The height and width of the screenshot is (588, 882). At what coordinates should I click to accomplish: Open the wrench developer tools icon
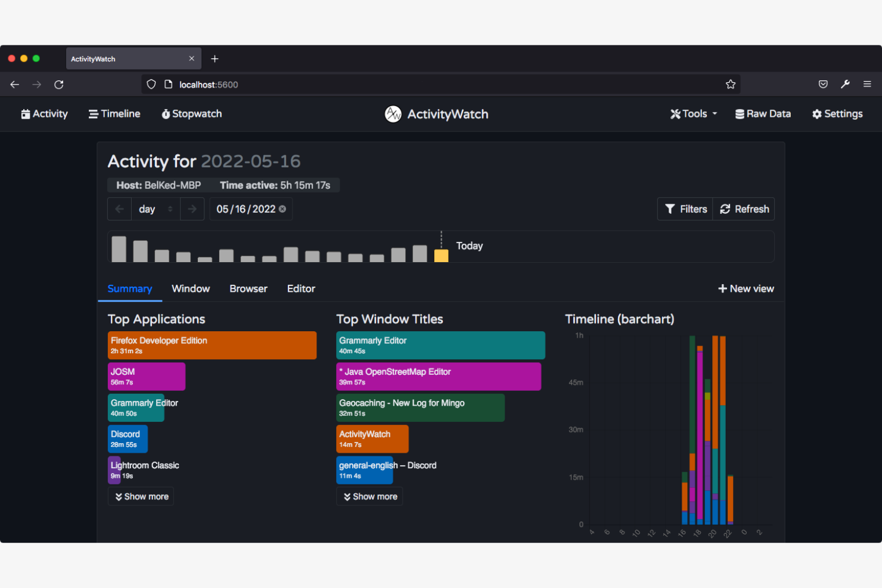click(845, 85)
